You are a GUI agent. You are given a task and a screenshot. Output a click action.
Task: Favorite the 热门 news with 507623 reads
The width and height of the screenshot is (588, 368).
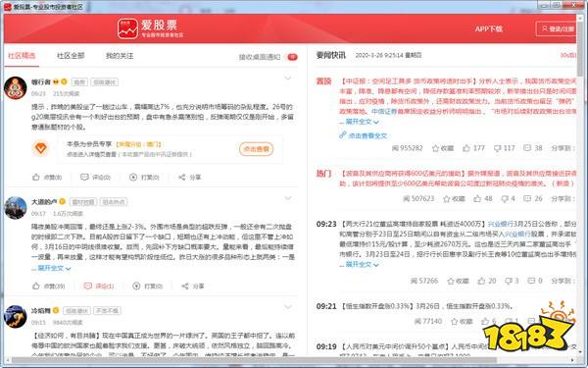454,198
